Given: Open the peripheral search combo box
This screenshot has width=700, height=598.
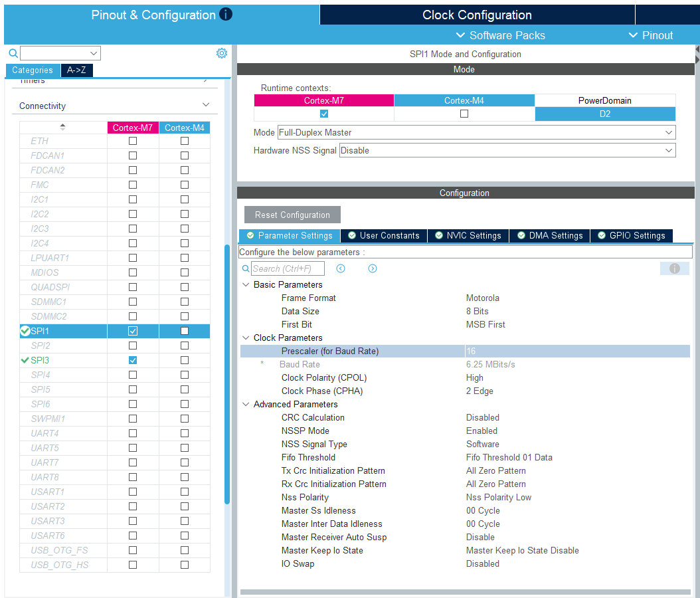Looking at the screenshot, I should click(60, 53).
